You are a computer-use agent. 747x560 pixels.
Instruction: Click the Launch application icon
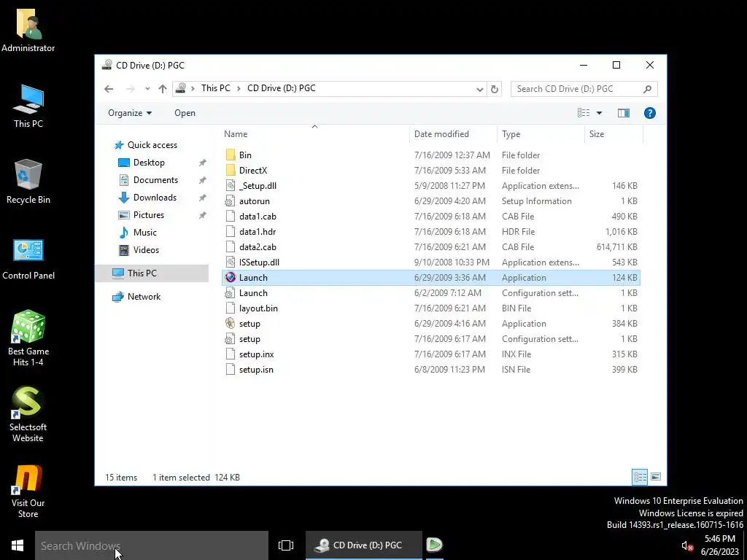coord(231,277)
